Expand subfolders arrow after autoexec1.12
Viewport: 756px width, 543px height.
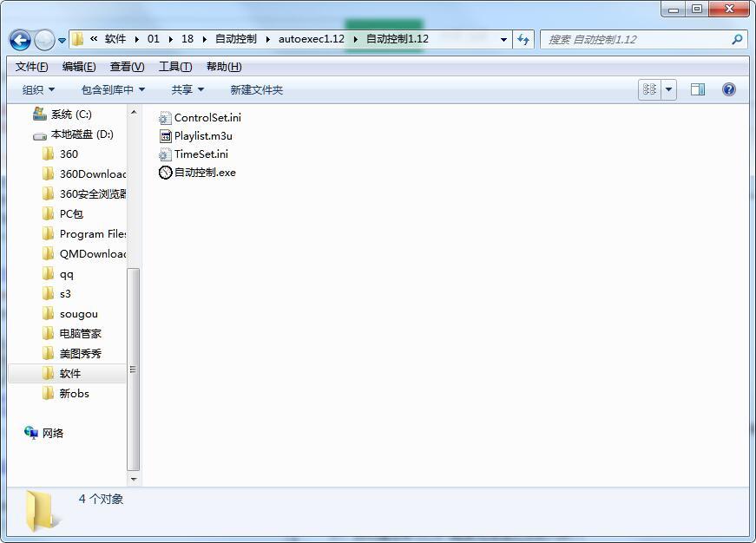coord(356,39)
